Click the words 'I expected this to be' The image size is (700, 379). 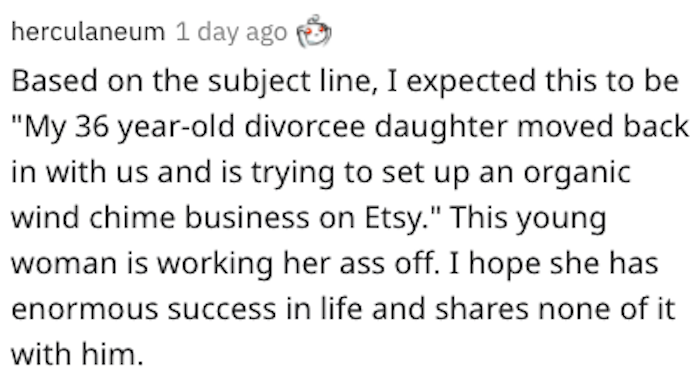coord(533,82)
